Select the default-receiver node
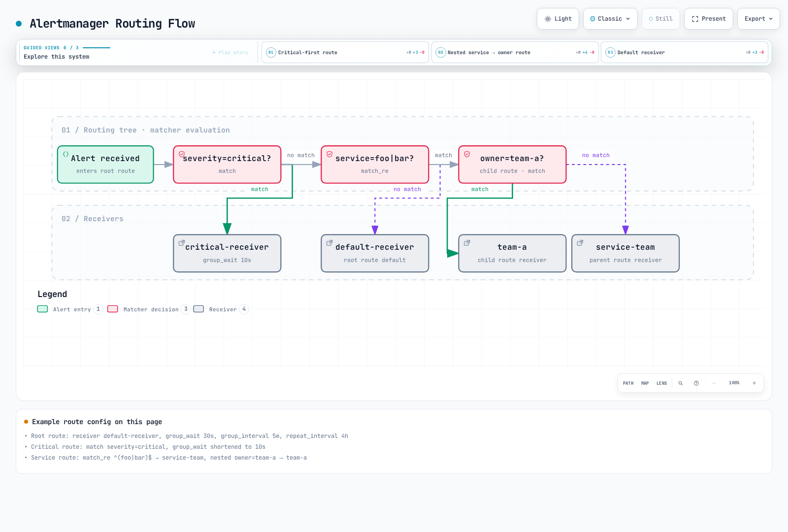788x532 pixels. point(375,253)
